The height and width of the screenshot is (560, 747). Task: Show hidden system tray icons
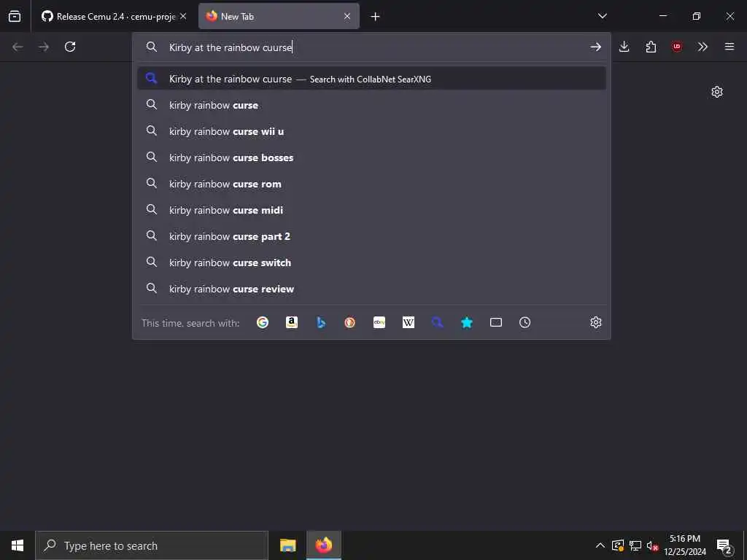[x=600, y=545]
